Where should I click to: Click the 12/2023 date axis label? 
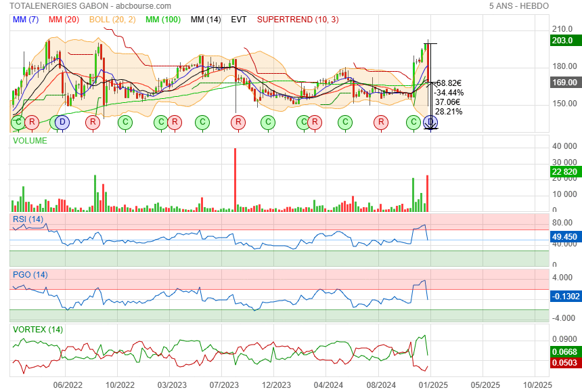click(276, 385)
